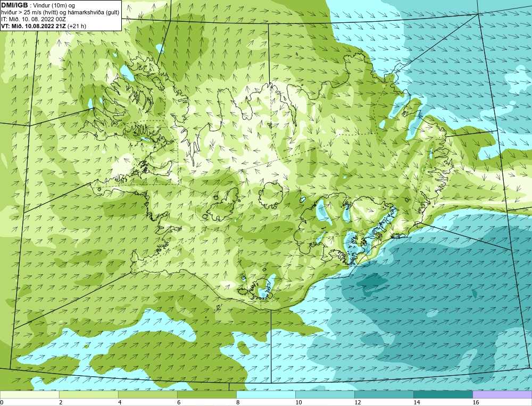Click the 2–4 m/s light green legend swatch
The height and width of the screenshot is (406, 532).
pyautogui.click(x=88, y=394)
